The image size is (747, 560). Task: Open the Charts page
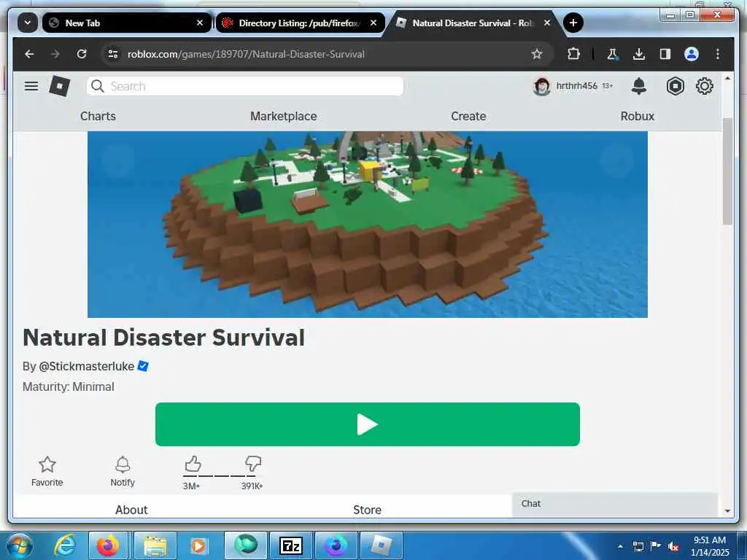tap(98, 116)
